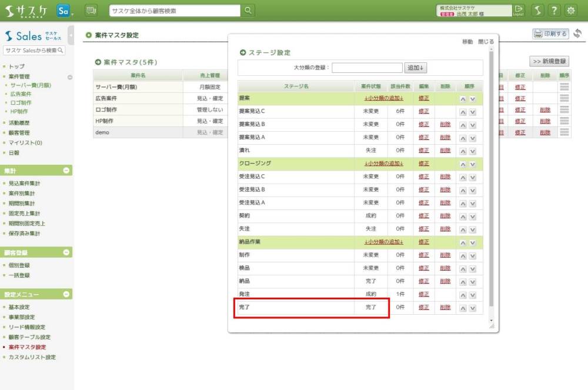Expand 小分類の追加 for 納品作業 category
Image resolution: width=588 pixels, height=390 pixels.
tap(383, 242)
